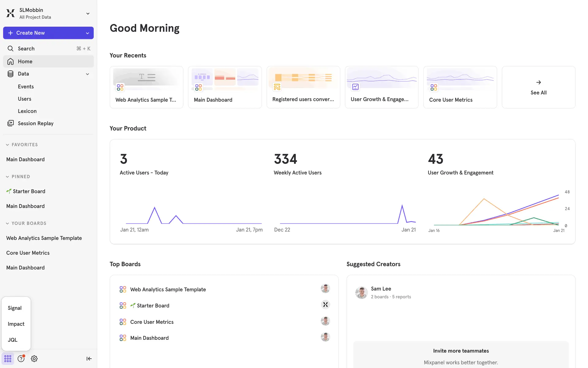Expand the SLMobbin project dropdown
588x368 pixels.
coord(88,13)
